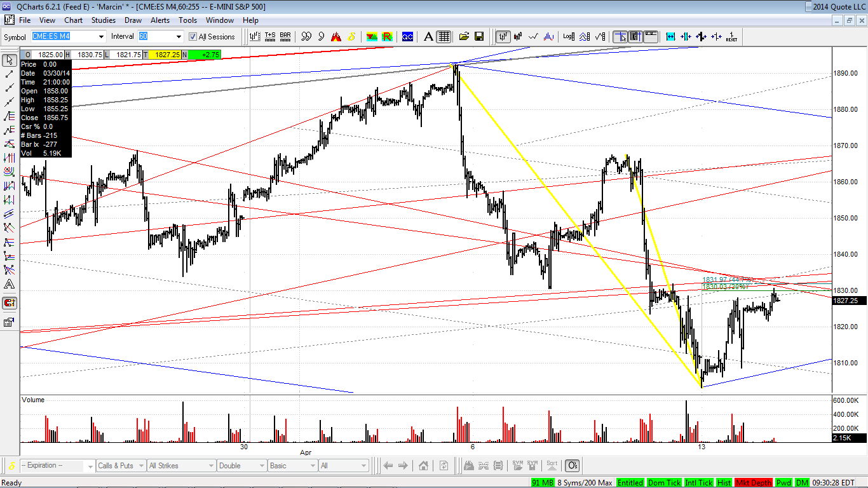Click the Mkt Depth status indicator
This screenshot has width=868, height=488.
point(754,483)
